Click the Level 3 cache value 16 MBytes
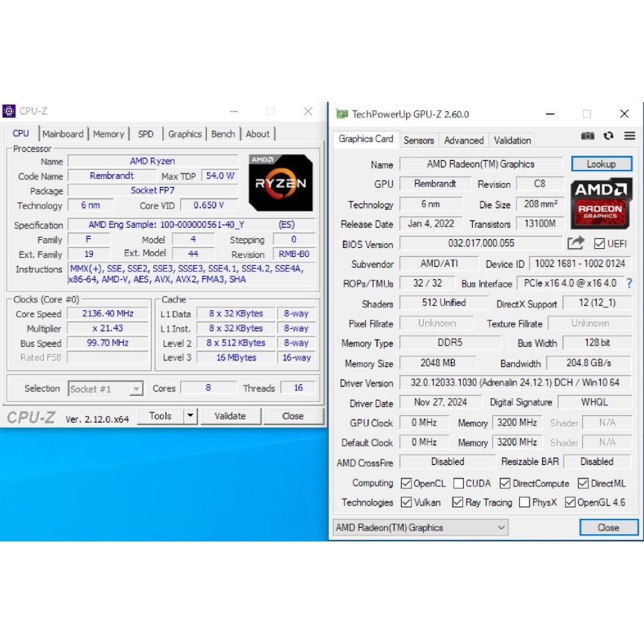644x644 pixels. [x=236, y=357]
